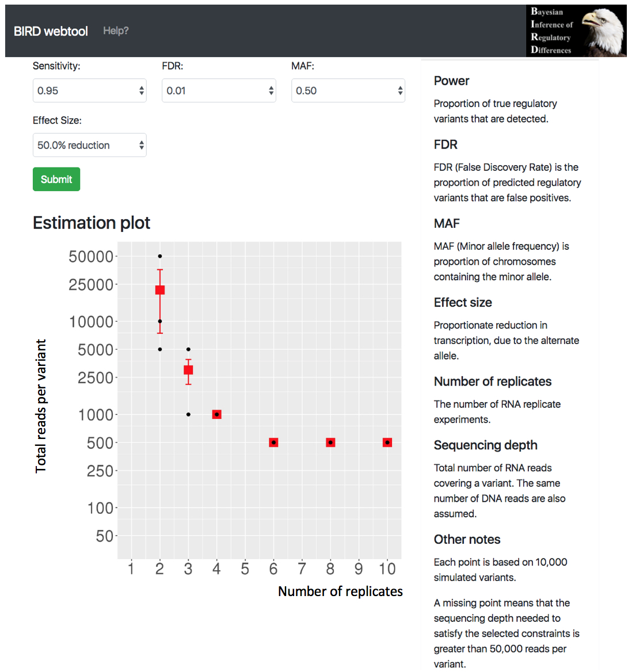
Task: Open the Sensitivity dropdown set to 0.95
Action: [x=90, y=90]
